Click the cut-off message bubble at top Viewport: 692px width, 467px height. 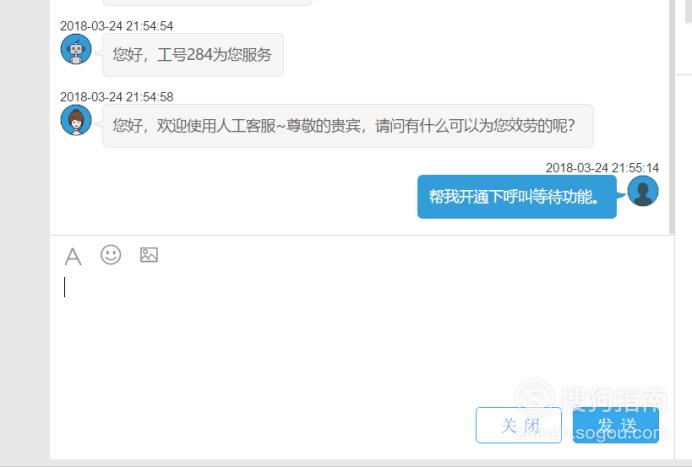pos(207,3)
